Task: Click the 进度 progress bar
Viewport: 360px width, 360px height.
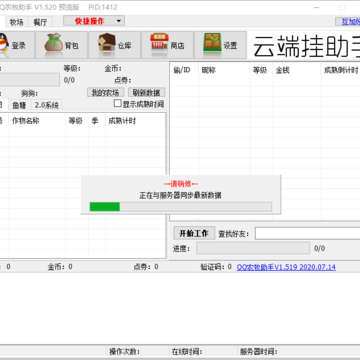Action: [x=253, y=248]
